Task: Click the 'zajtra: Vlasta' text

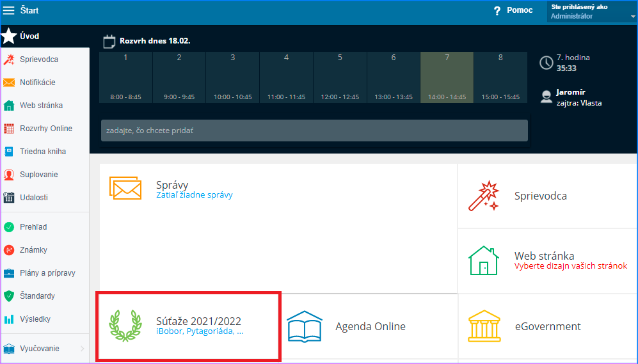Action: pos(579,103)
